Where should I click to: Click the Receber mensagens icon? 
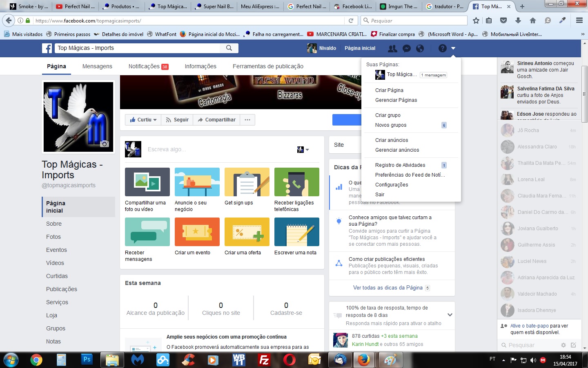point(147,232)
